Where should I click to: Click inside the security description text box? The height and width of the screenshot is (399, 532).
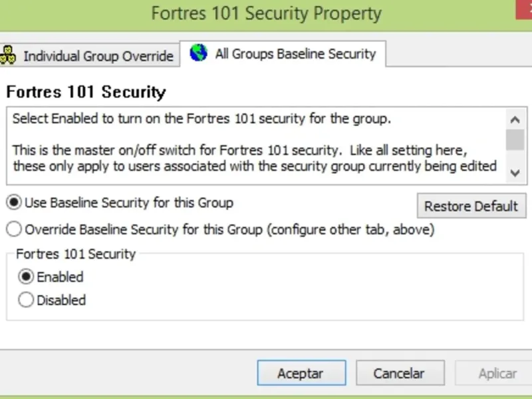253,143
